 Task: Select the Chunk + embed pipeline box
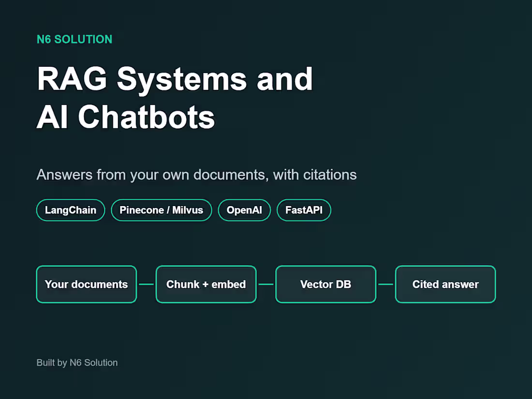pos(206,284)
